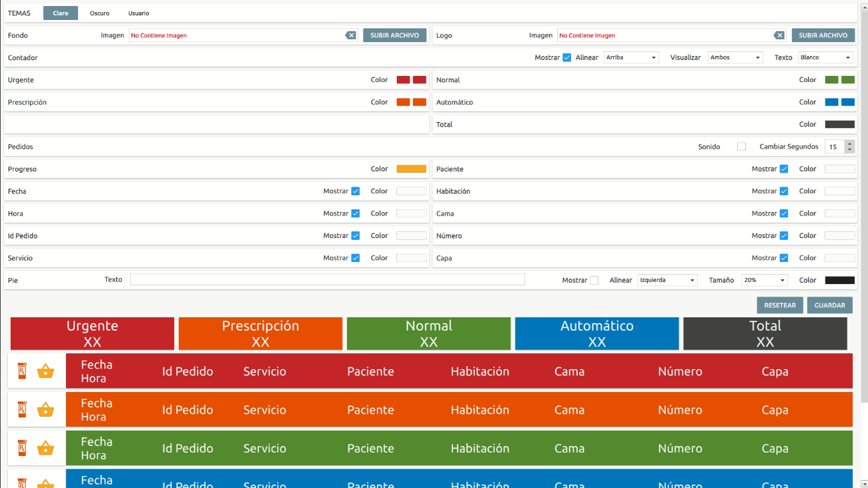
Task: Click the Rx prescription icon on the Urgente row
Action: 21,371
